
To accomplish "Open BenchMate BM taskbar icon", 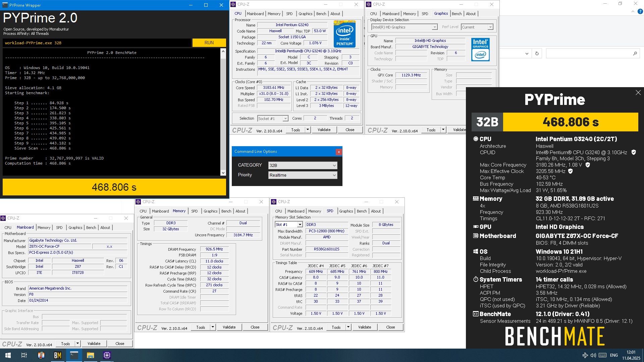I will 57,355.
